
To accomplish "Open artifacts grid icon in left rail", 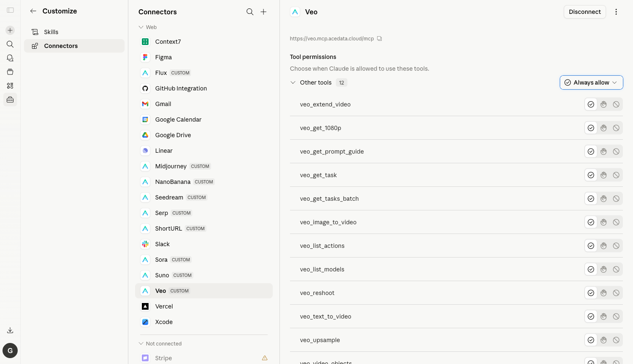I will click(x=10, y=86).
